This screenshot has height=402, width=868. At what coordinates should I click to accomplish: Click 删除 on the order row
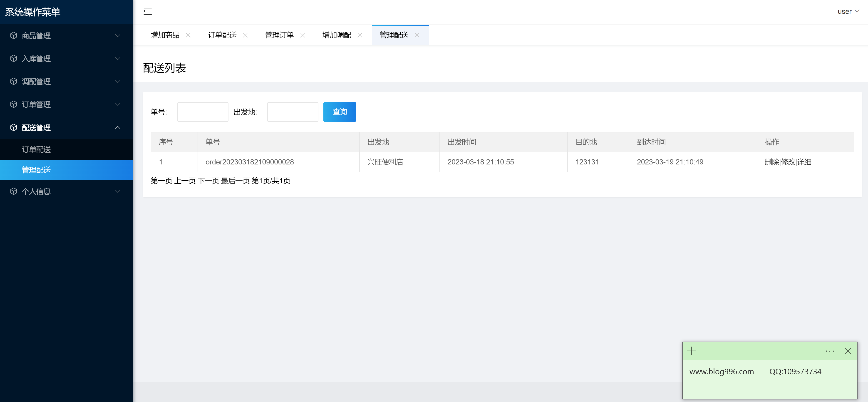coord(773,162)
